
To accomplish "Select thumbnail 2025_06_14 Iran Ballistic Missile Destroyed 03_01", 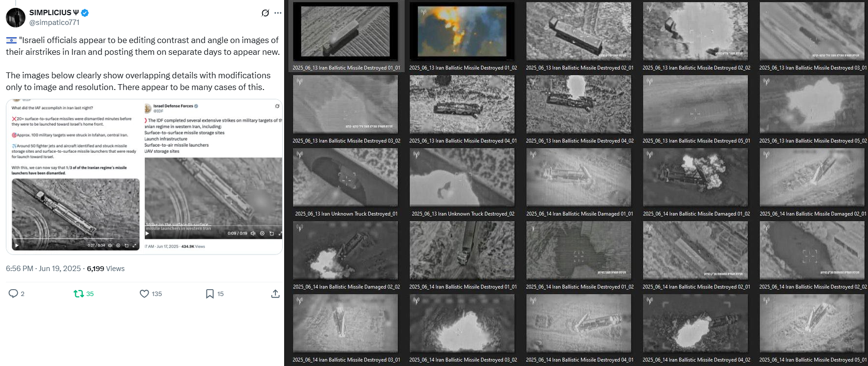I will coord(345,323).
